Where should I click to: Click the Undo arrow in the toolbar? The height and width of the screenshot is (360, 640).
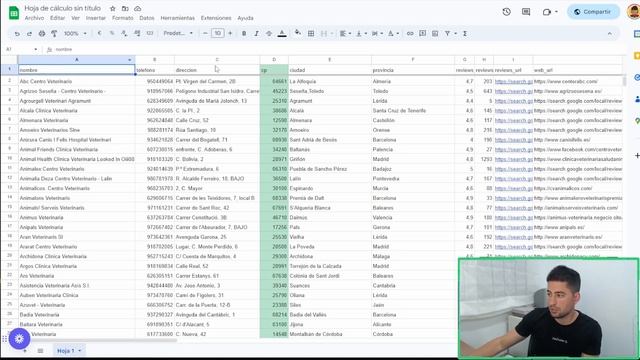17,33
